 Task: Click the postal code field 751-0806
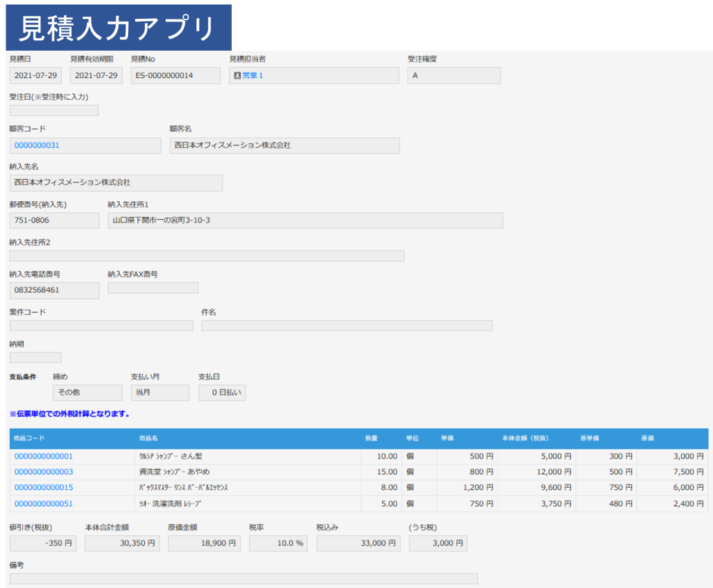tap(54, 221)
